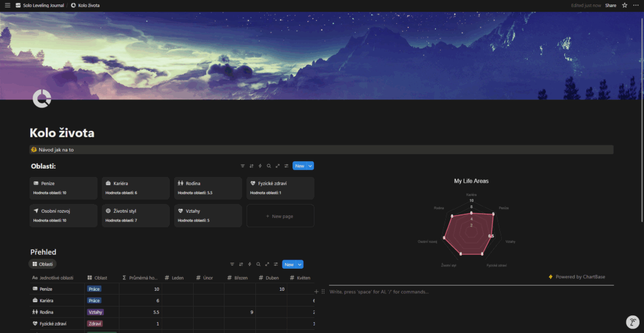Viewport: 644px width, 333px height.
Task: Click the Vztahy tag in Rodina row
Action: (x=96, y=312)
